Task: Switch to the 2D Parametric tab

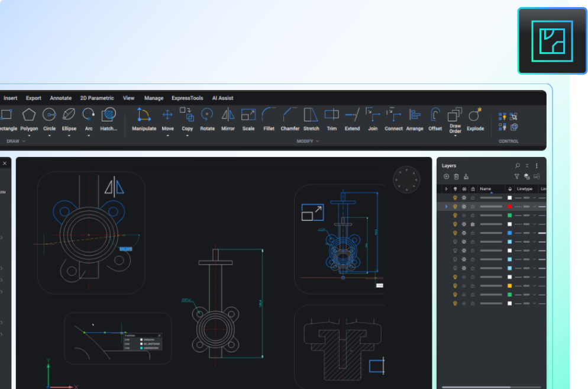Action: (x=97, y=98)
